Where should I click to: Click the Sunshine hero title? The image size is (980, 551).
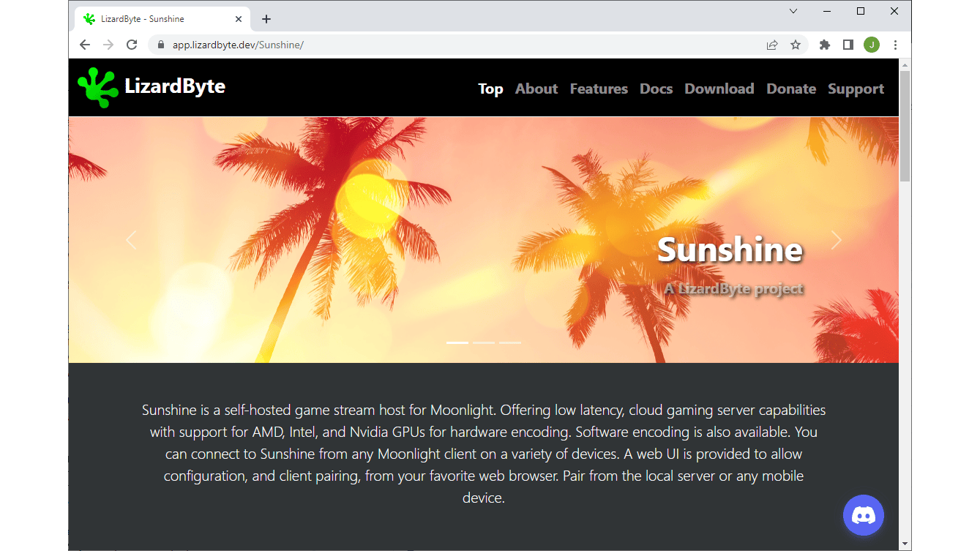pyautogui.click(x=730, y=250)
